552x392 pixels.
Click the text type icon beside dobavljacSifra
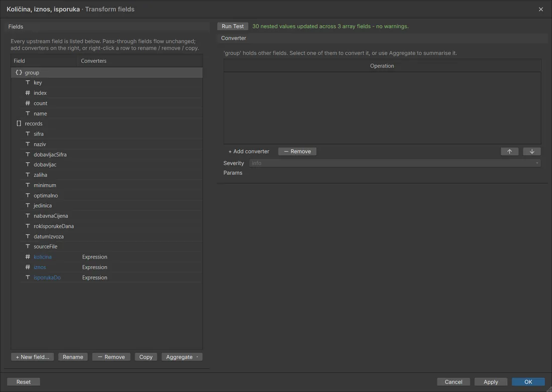[x=28, y=154]
